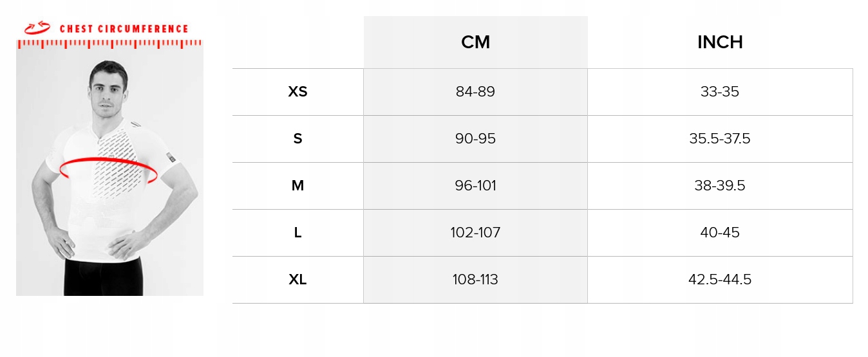Click the 108-113 cm cell
Screen dimensions: 868x357
pos(475,280)
